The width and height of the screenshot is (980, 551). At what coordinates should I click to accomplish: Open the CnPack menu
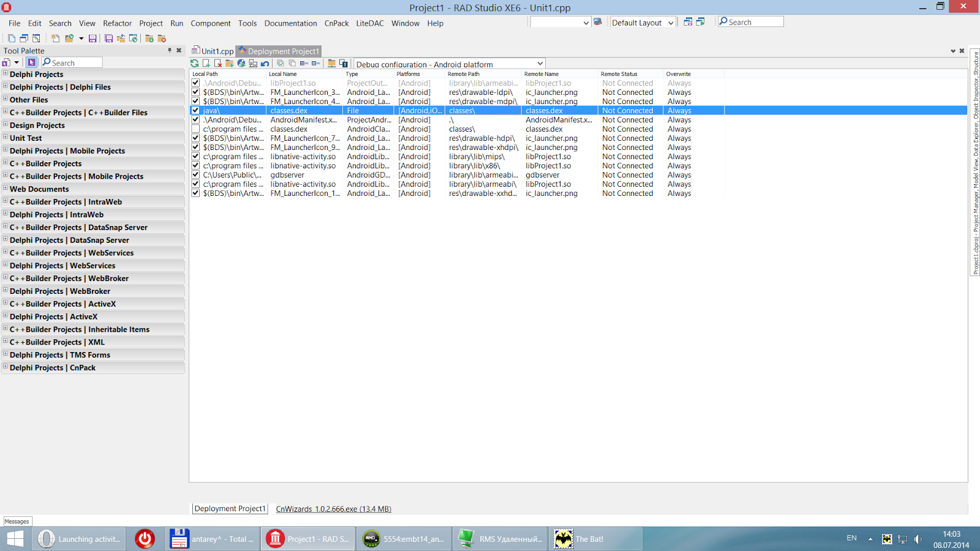tap(336, 23)
